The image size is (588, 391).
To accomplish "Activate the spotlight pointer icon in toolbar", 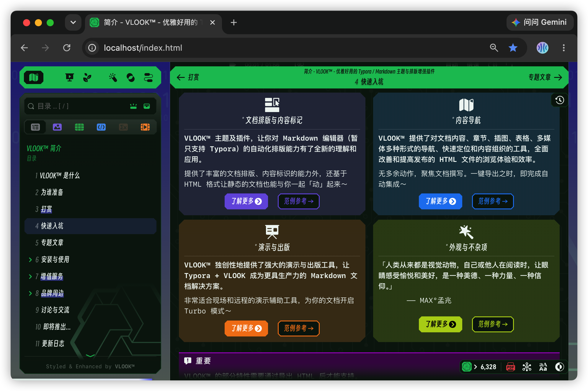I will point(113,78).
